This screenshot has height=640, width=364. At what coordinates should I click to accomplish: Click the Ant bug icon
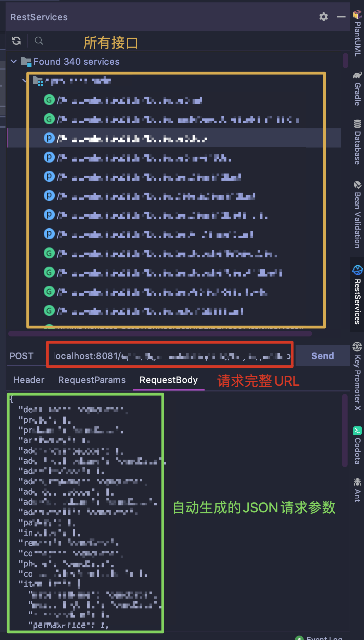[x=357, y=482]
